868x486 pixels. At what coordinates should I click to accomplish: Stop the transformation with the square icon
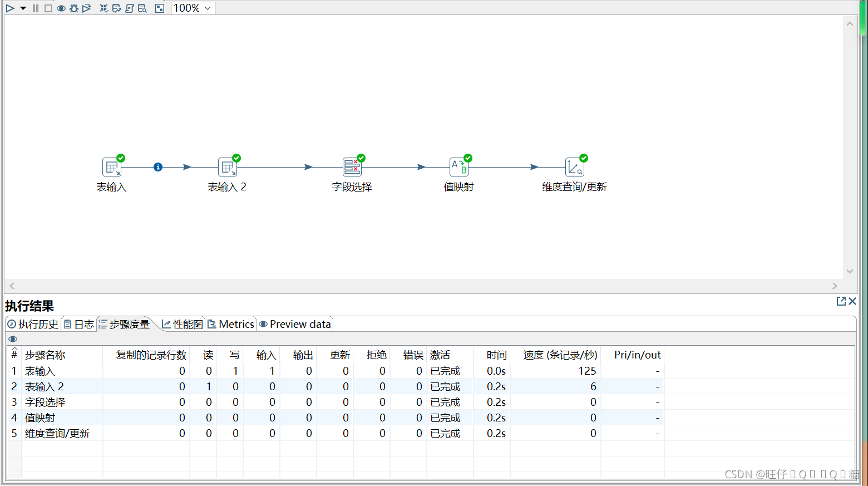[48, 8]
